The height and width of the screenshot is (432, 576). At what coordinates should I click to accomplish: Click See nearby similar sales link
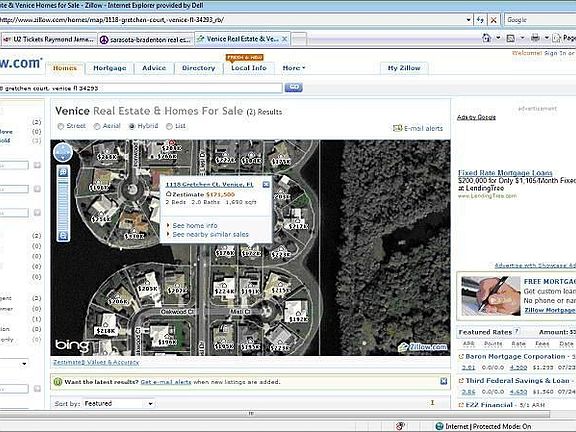point(210,234)
